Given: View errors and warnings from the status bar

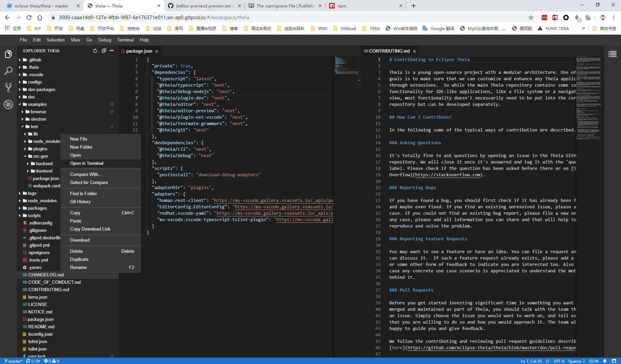Looking at the screenshot, I should point(51,361).
